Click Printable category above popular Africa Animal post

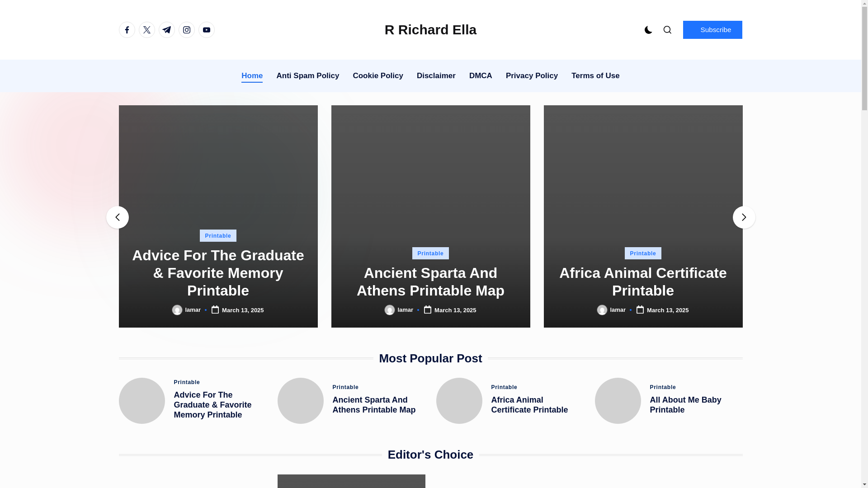tap(504, 387)
